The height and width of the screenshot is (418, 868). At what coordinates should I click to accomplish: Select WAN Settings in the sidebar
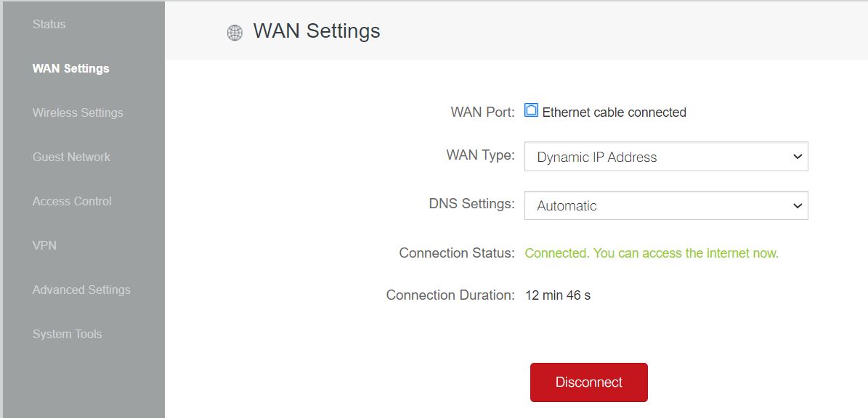click(70, 68)
